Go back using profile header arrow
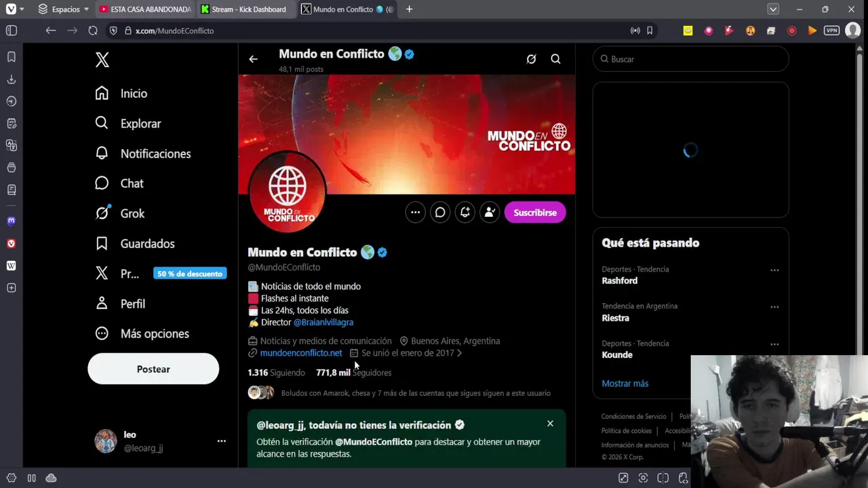Viewport: 868px width, 488px height. tap(253, 59)
